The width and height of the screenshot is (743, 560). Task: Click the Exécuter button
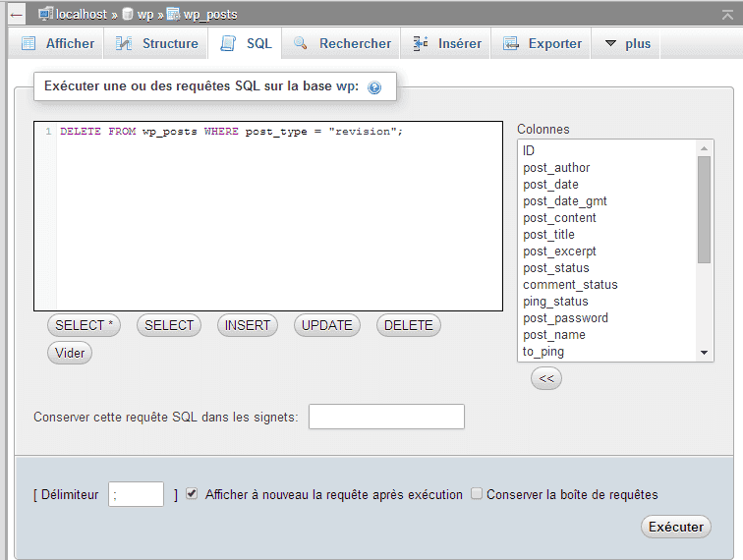coord(676,527)
